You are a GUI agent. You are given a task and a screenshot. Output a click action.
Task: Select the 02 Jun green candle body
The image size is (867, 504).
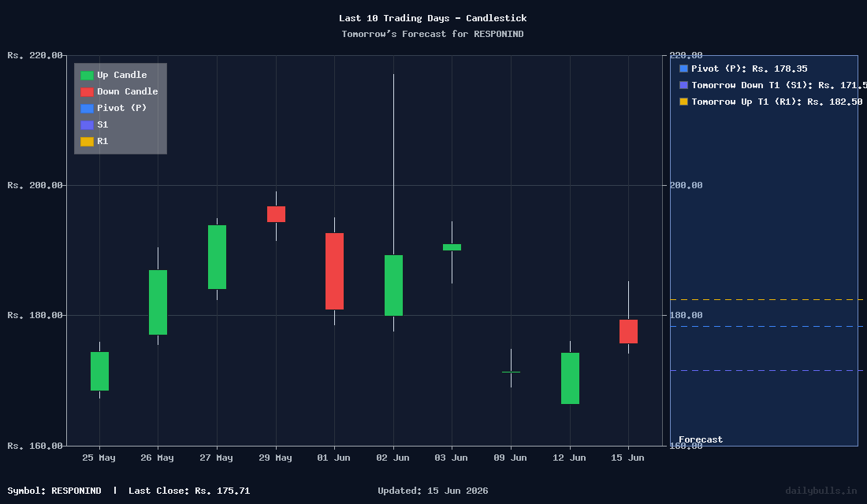(393, 285)
